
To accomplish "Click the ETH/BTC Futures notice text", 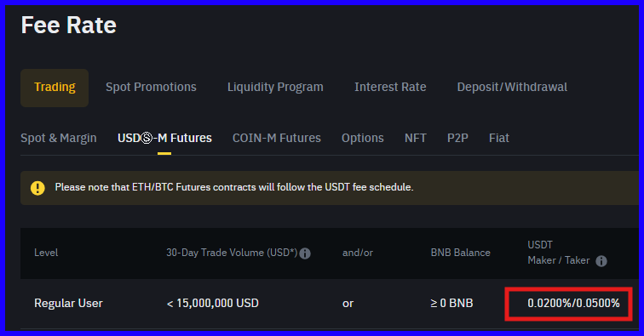I will pyautogui.click(x=234, y=187).
